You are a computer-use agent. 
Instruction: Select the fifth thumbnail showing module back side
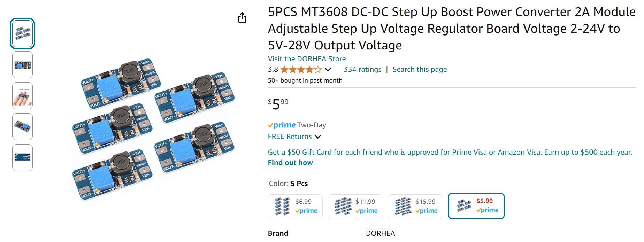click(22, 157)
